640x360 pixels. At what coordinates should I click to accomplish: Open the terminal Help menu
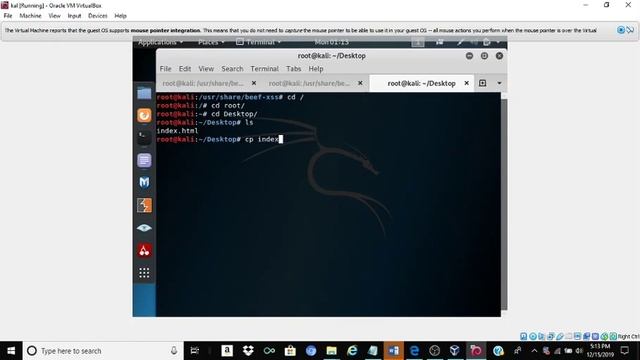(x=316, y=69)
